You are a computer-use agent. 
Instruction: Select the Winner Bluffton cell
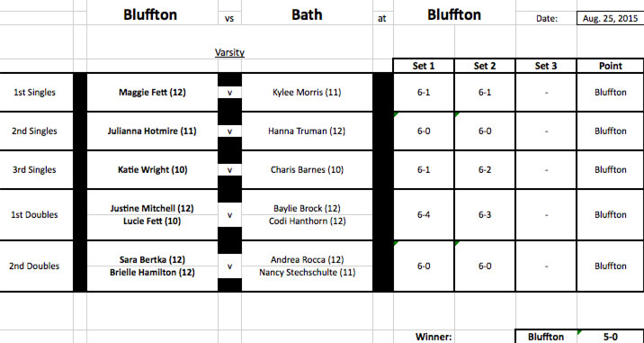(x=546, y=337)
